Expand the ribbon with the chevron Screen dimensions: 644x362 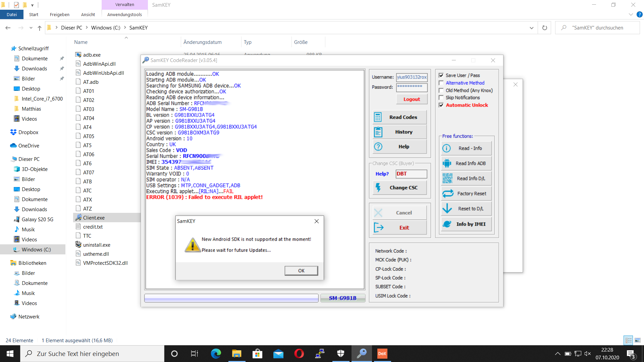[x=631, y=14]
